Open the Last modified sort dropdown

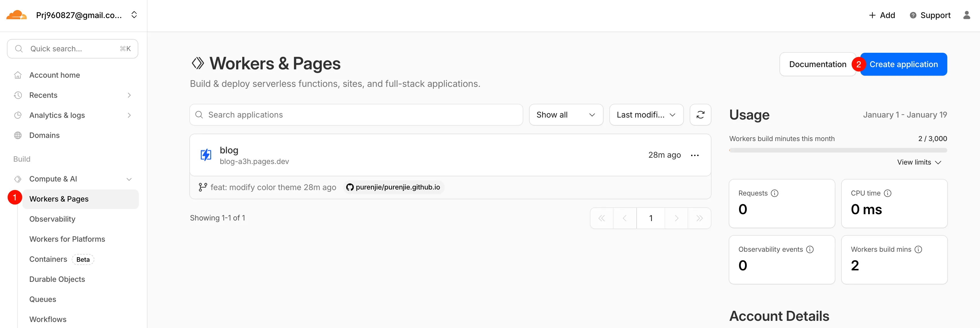pyautogui.click(x=646, y=115)
